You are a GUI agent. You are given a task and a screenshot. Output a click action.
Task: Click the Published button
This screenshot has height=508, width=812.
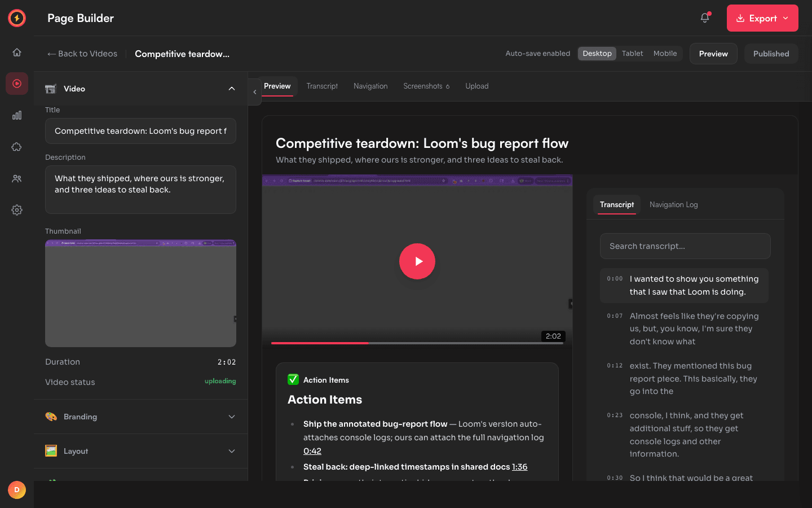tap(771, 54)
